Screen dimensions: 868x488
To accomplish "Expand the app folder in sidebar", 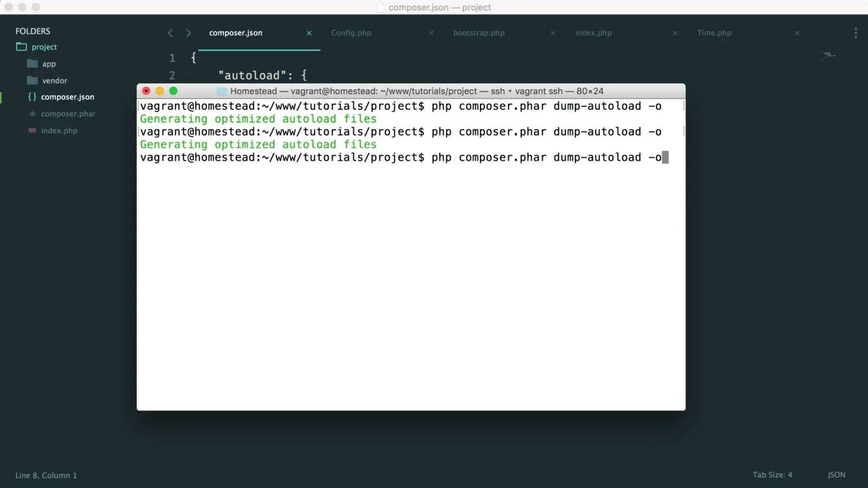I will (x=49, y=64).
